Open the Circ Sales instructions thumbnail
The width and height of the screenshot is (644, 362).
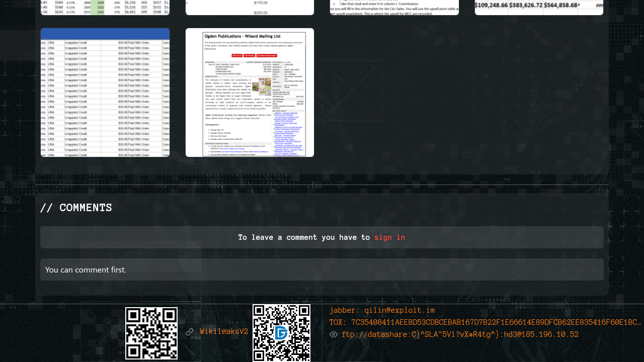(x=394, y=8)
